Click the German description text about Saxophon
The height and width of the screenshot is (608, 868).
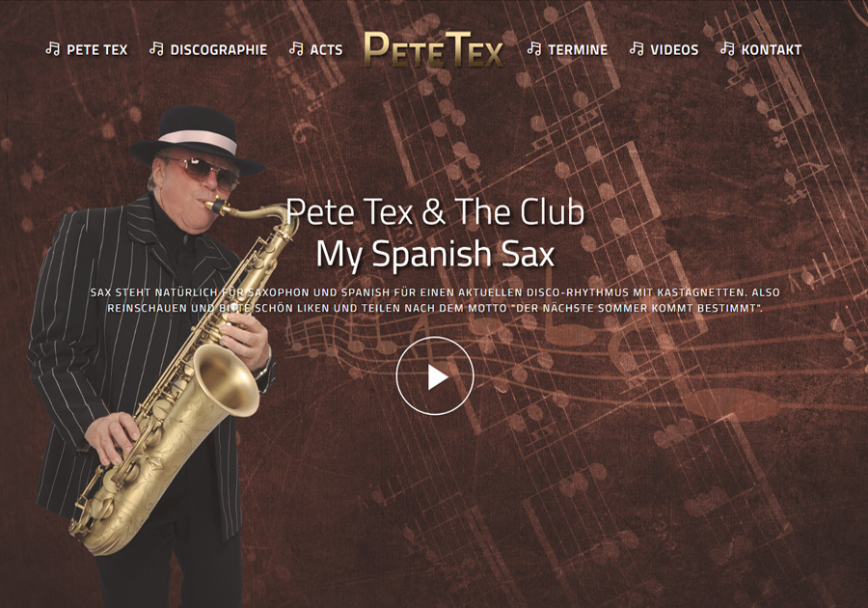pos(435,300)
